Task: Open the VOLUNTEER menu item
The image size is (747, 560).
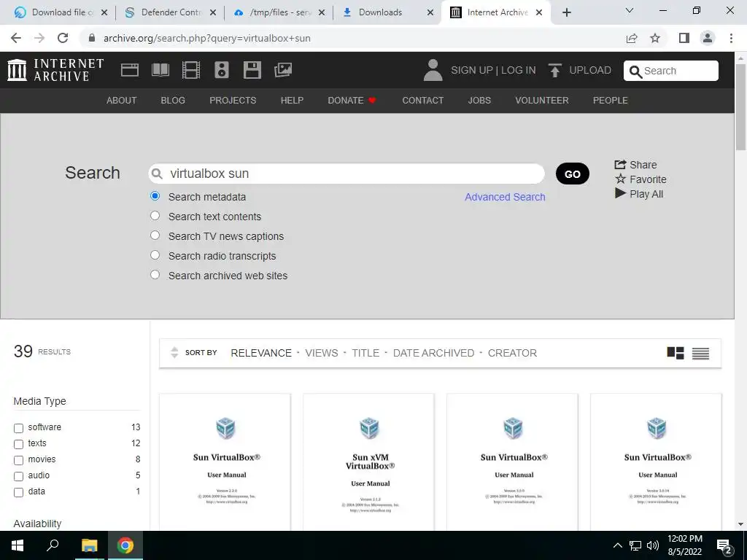Action: (x=542, y=101)
